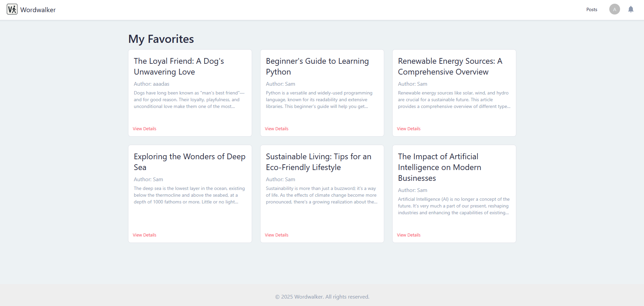Image resolution: width=644 pixels, height=306 pixels.
Task: Click the My Favorites heading
Action: coord(161,39)
